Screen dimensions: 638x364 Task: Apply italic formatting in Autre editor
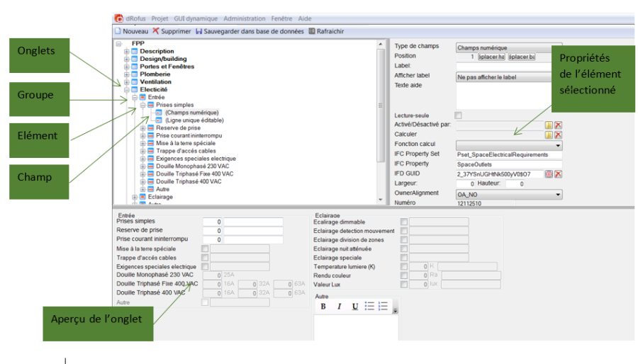(339, 307)
